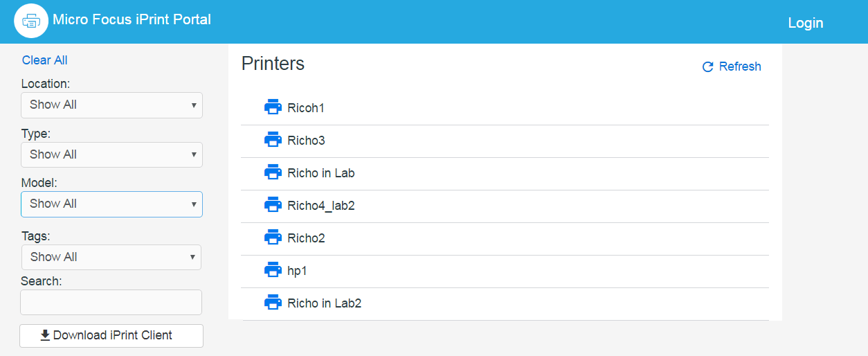Reset filters with Clear All
The image size is (868, 356).
coord(44,60)
